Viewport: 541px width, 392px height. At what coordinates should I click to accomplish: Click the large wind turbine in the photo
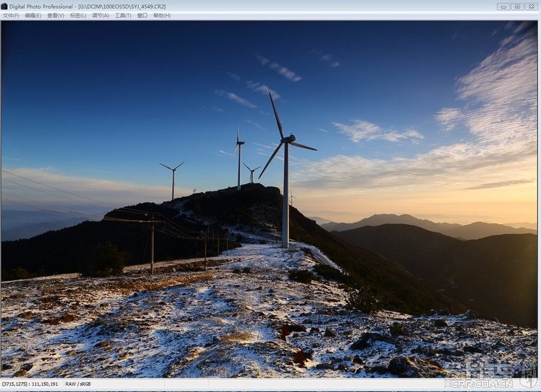click(x=285, y=171)
